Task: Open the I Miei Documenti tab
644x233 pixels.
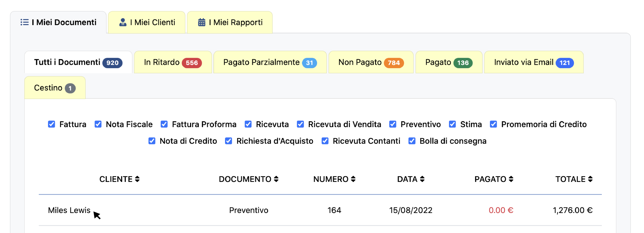Action: (58, 22)
